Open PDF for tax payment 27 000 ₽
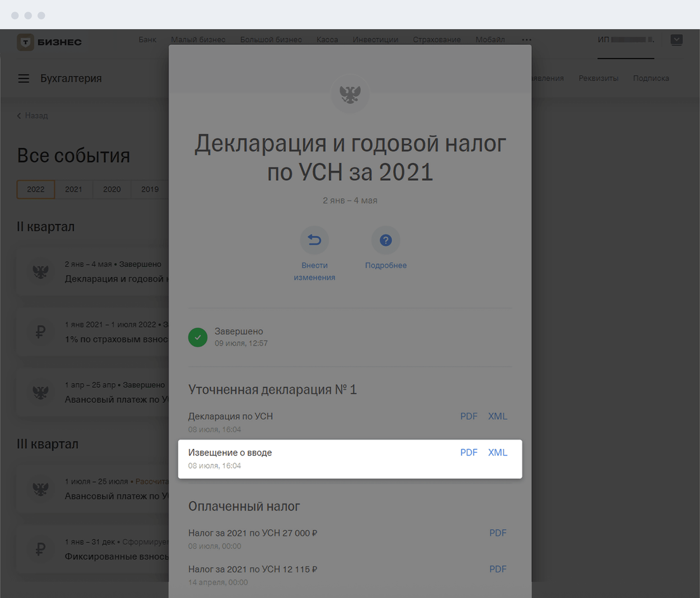The image size is (700, 598). pyautogui.click(x=498, y=533)
